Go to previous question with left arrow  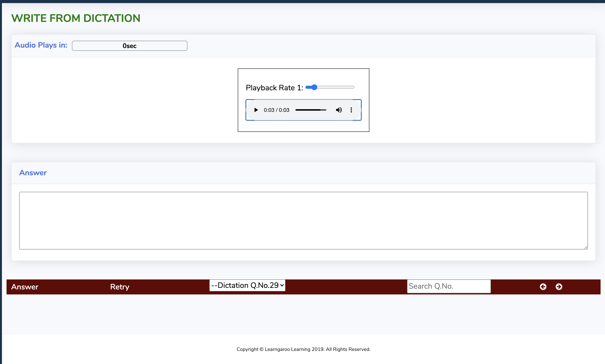click(543, 287)
